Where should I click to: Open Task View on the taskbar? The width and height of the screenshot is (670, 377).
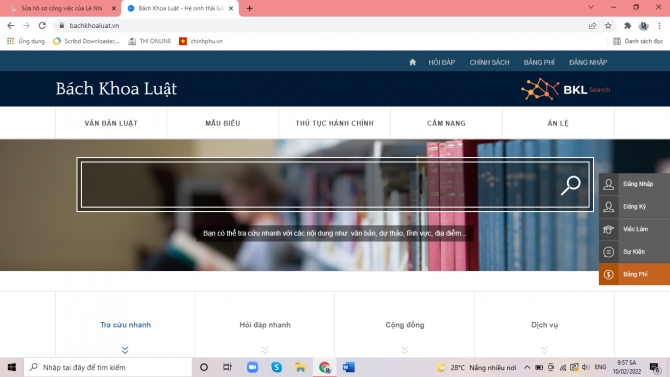(x=227, y=367)
